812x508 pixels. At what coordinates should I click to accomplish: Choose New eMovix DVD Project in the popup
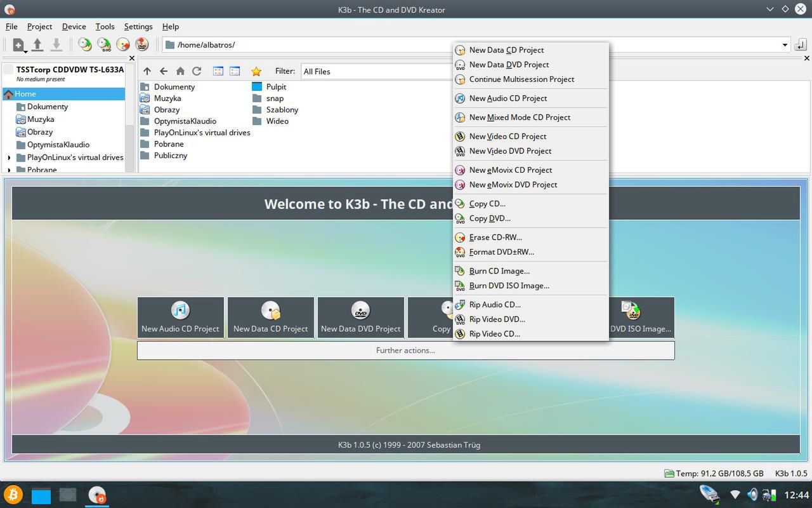tap(531, 185)
